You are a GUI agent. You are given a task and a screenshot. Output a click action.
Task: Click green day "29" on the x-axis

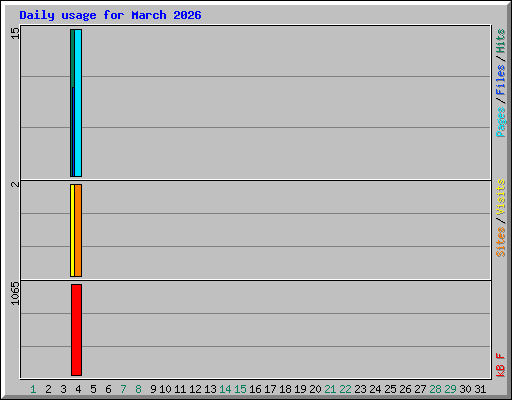pos(450,389)
